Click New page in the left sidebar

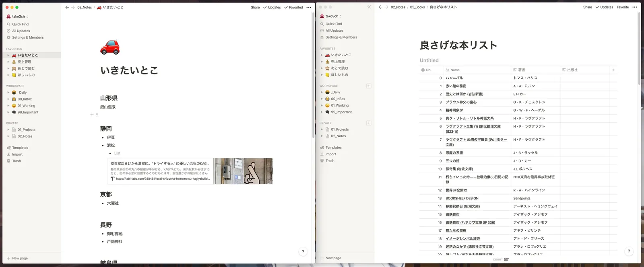(x=20, y=258)
